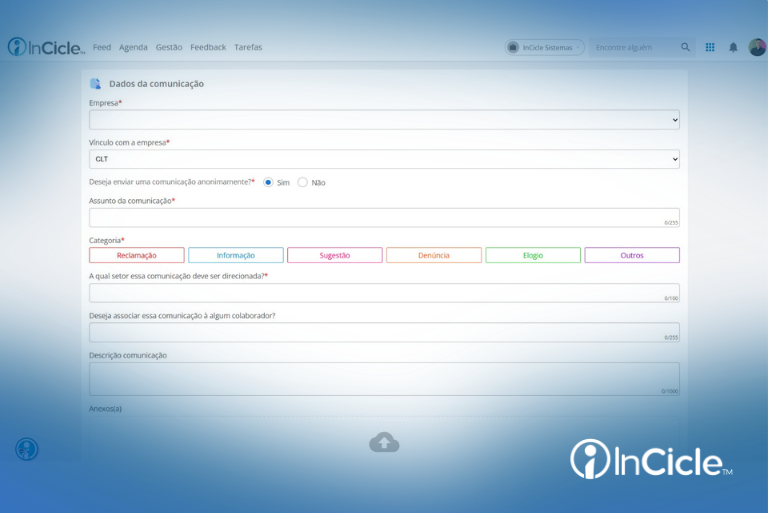Open the notifications bell
The width and height of the screenshot is (768, 513).
[733, 47]
